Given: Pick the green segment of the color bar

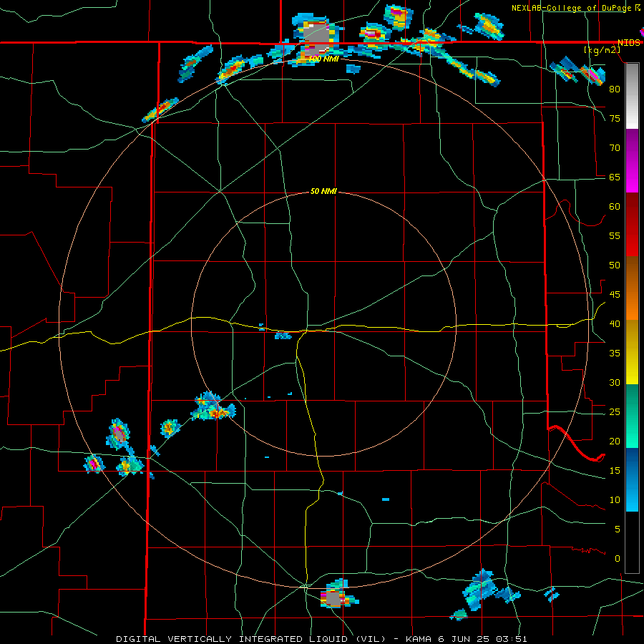Looking at the screenshot, I should [632, 416].
